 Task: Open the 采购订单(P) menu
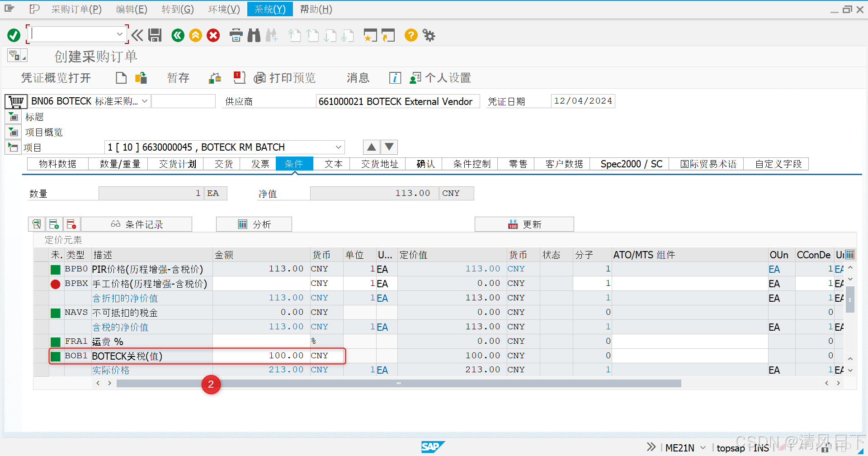click(76, 9)
